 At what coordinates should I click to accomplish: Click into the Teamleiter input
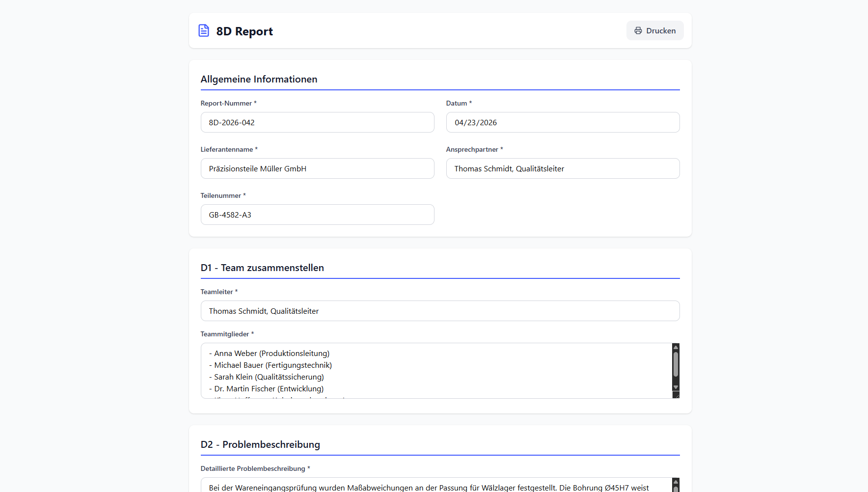click(x=440, y=311)
